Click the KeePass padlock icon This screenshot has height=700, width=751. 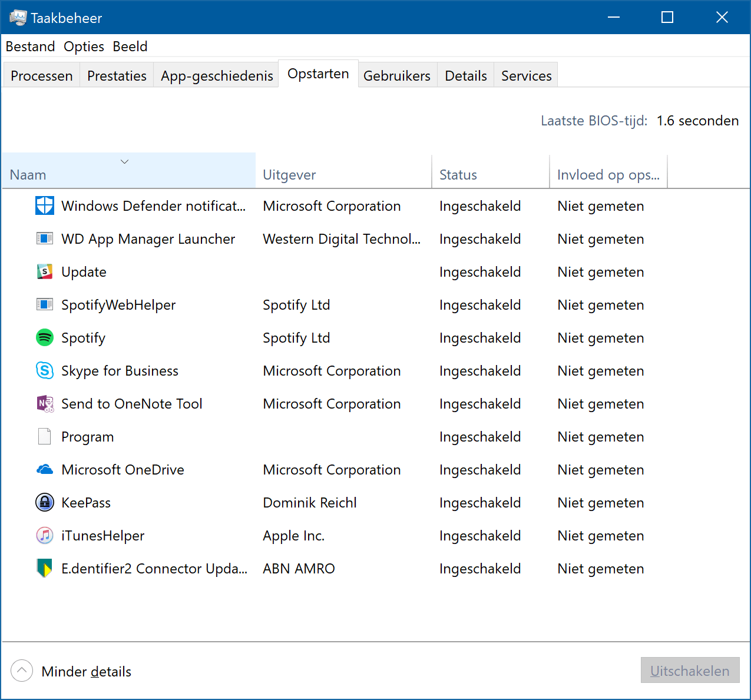(x=45, y=502)
